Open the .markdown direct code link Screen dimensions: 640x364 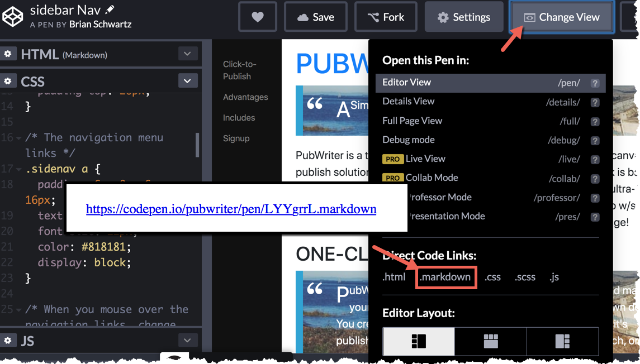pos(445,277)
